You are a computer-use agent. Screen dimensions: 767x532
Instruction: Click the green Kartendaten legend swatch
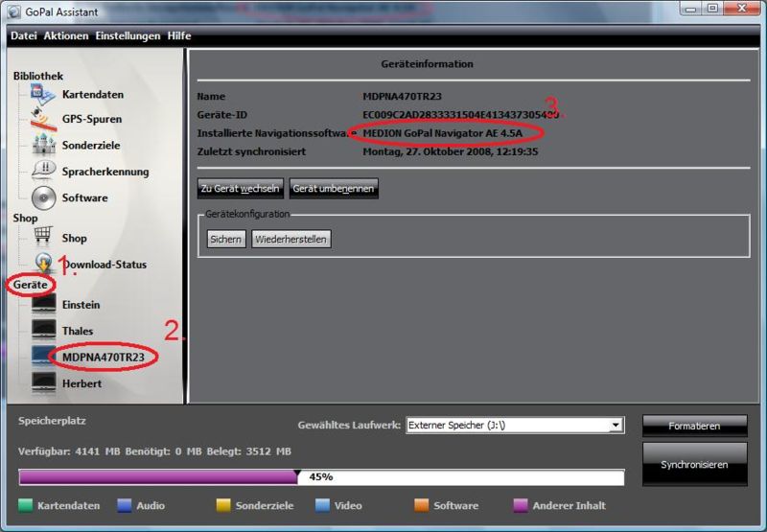coord(26,505)
